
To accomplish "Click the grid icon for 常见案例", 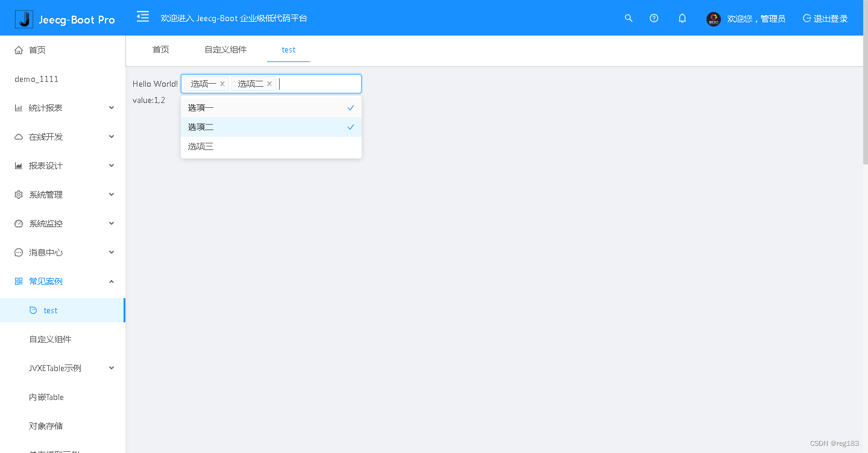I will click(19, 281).
